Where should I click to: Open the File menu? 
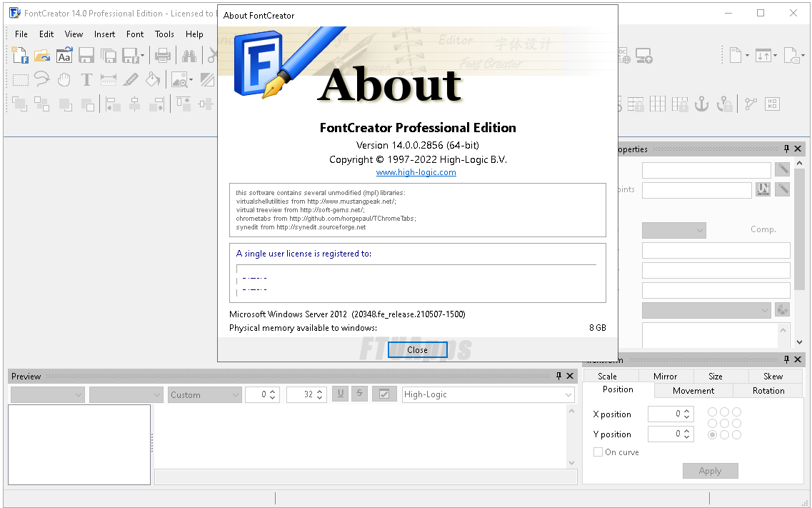coord(21,34)
